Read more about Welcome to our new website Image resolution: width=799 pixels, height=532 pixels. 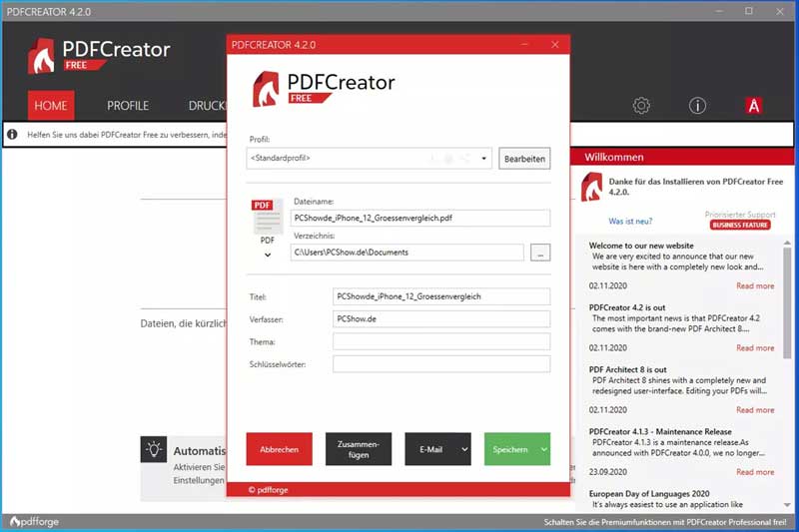click(755, 285)
